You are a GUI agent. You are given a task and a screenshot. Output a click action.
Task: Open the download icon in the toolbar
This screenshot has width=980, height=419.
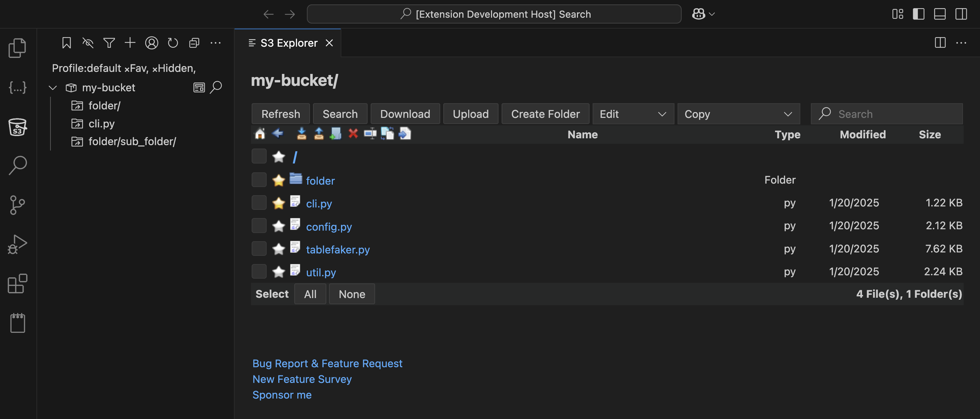point(301,134)
